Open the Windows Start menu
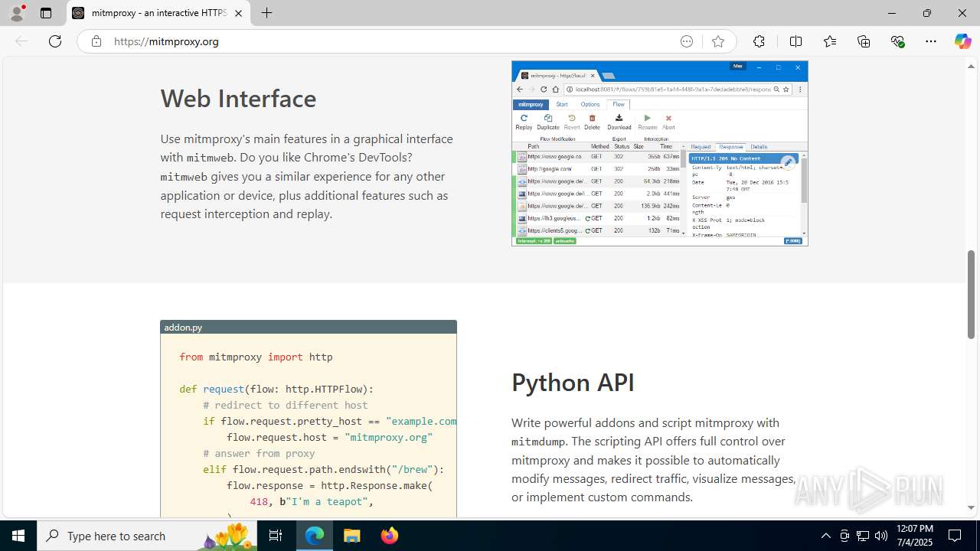980x551 pixels. pos(18,536)
